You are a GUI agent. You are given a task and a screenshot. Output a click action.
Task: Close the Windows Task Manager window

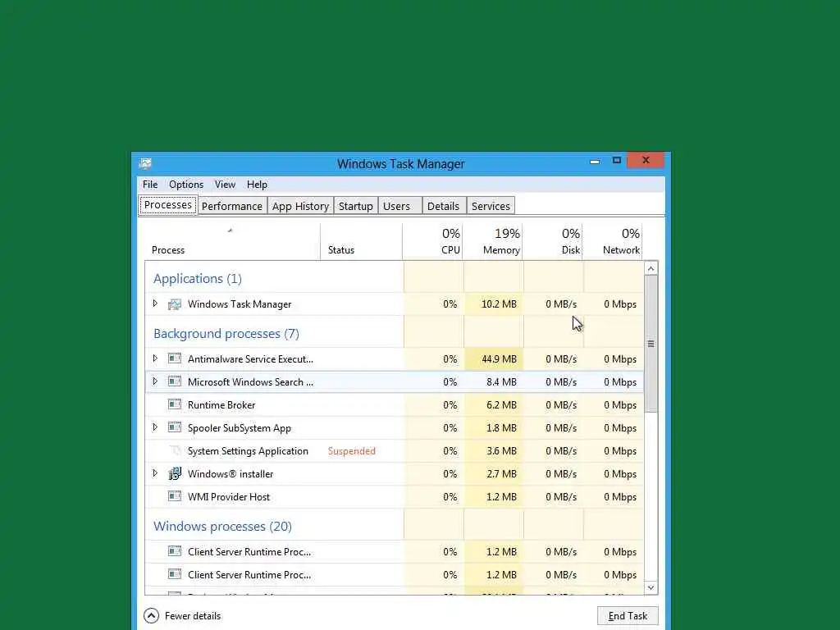(646, 160)
